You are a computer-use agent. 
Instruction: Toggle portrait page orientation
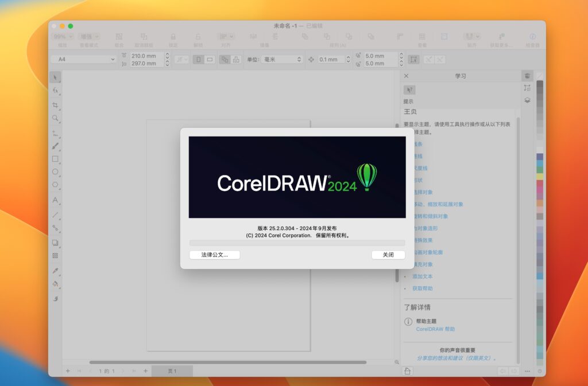coord(198,59)
